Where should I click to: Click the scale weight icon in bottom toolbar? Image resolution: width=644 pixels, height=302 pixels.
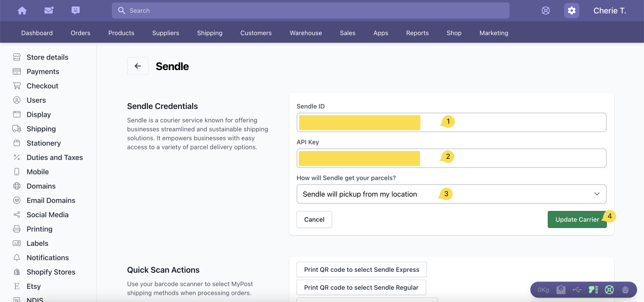pos(561,290)
